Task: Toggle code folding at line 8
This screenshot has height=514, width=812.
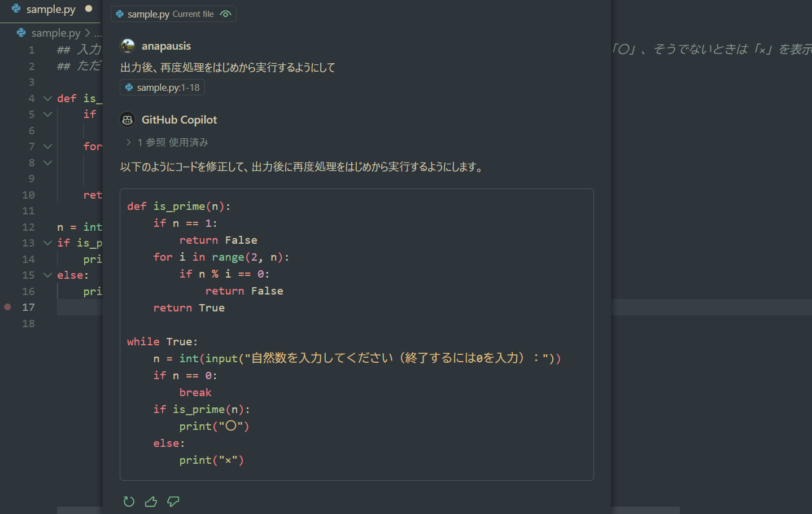Action: [x=47, y=162]
